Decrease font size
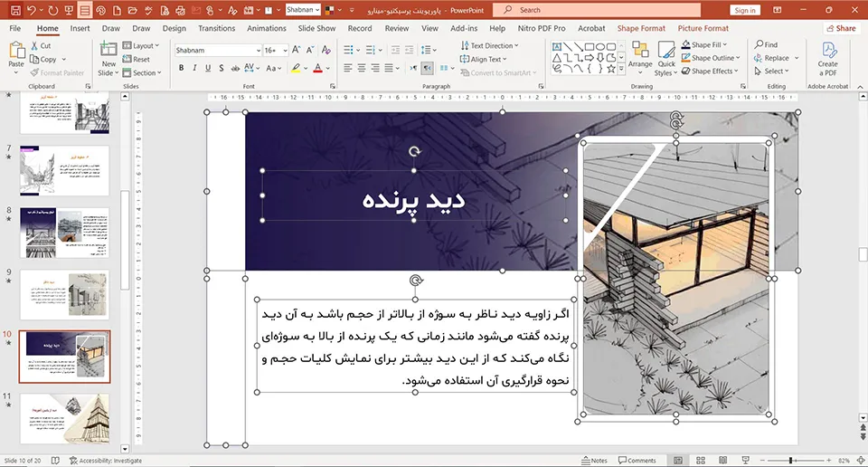Image resolution: width=868 pixels, height=467 pixels. point(310,50)
